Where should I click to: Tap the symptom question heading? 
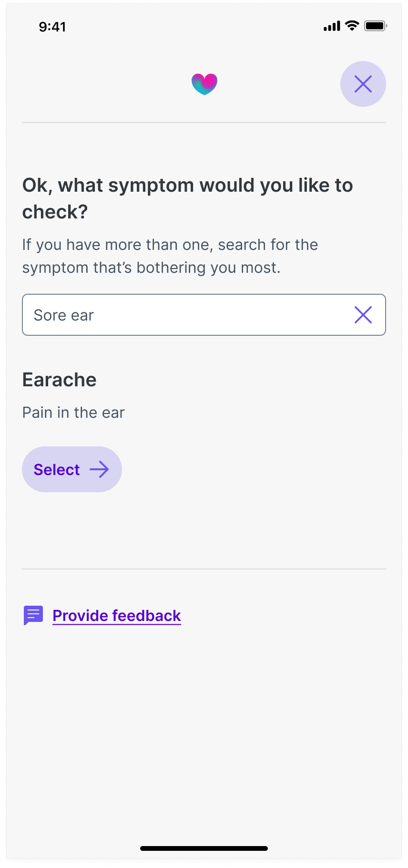(187, 198)
